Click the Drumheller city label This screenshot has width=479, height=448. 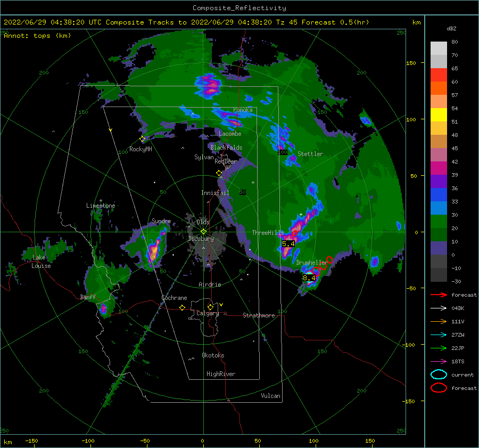(x=311, y=263)
